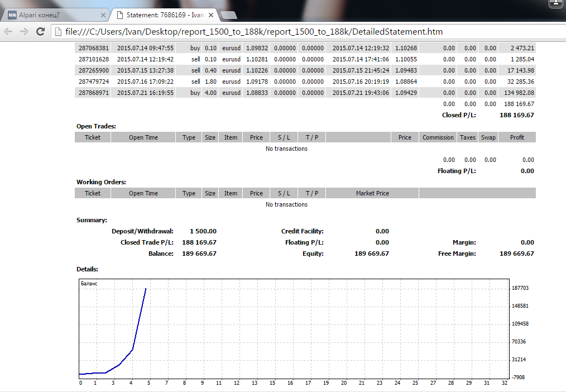
Task: Click the 'Margin:' label
Action: [x=464, y=242]
